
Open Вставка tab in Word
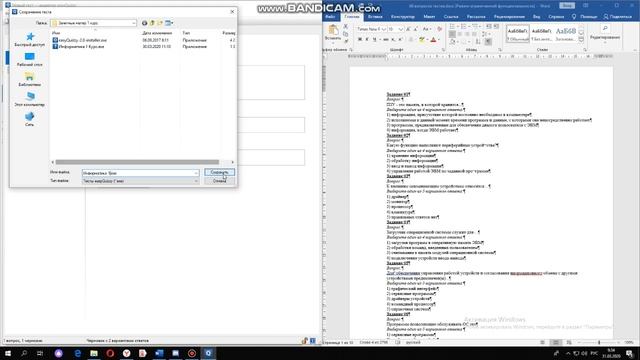pos(375,17)
